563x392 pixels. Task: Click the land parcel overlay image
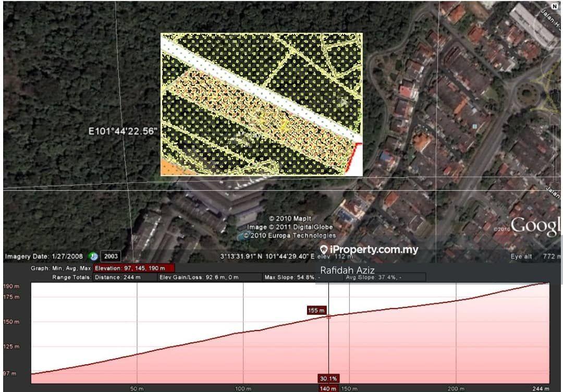click(x=261, y=104)
